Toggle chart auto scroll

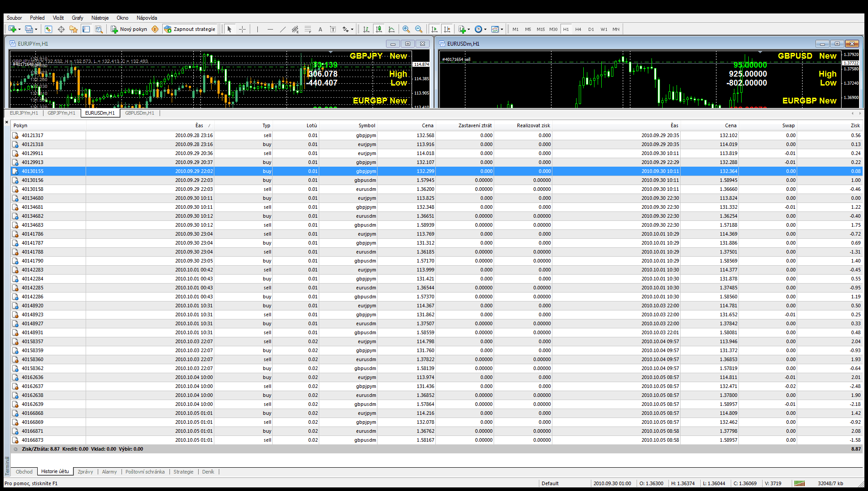(x=434, y=29)
